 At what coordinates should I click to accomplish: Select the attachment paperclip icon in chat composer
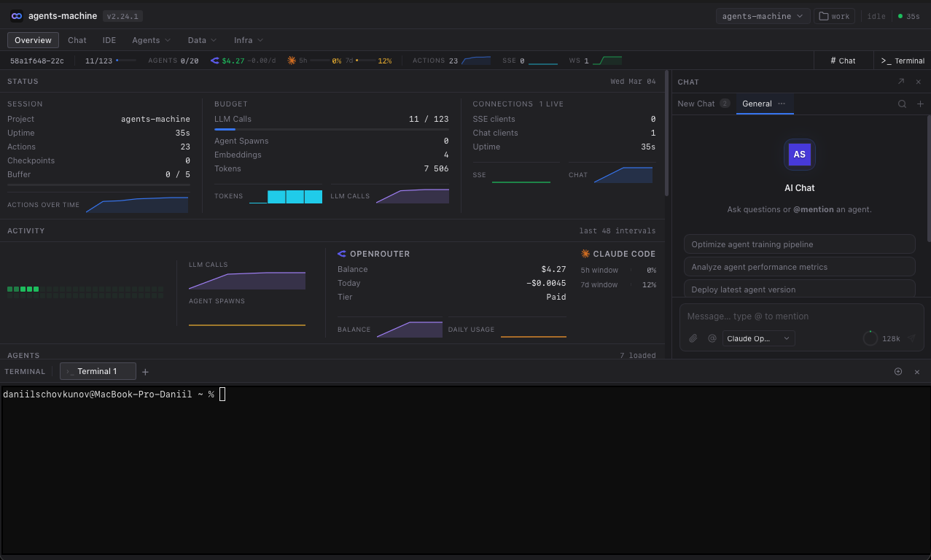tap(693, 338)
